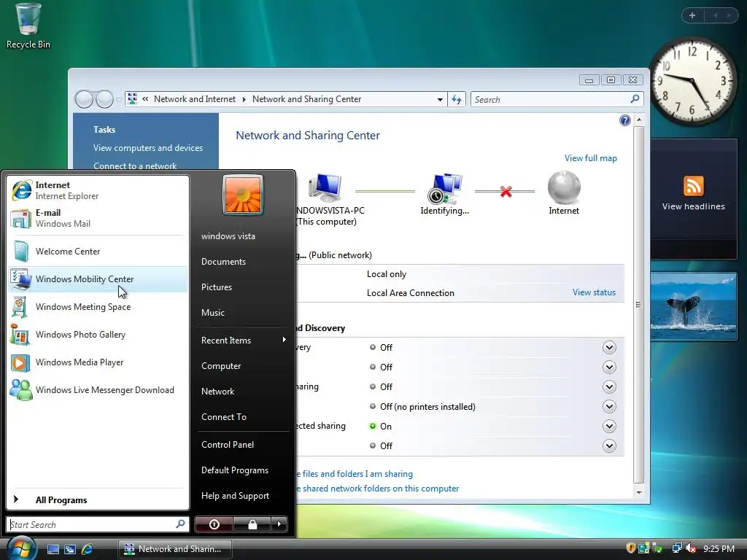Click the window Search box
Screen dimensions: 747x560
click(557, 99)
